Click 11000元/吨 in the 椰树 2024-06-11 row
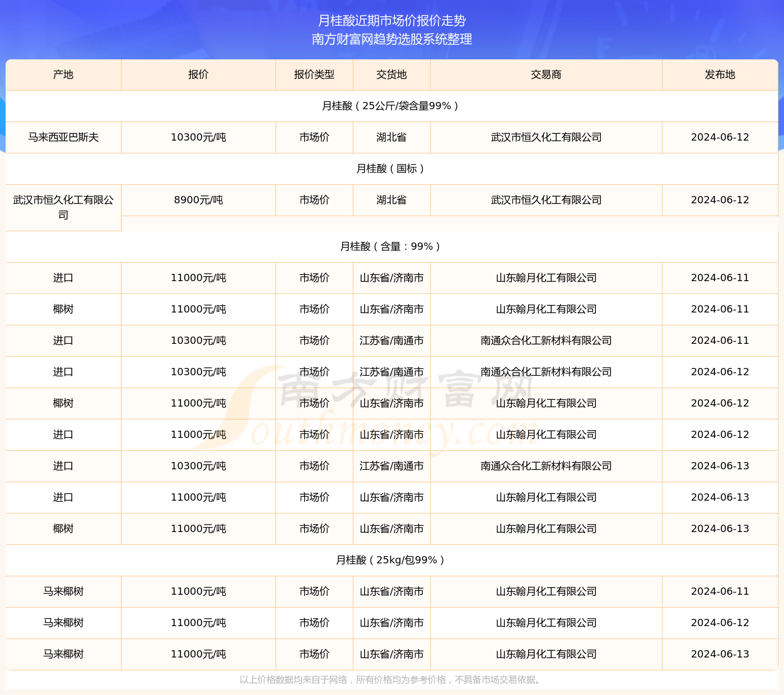Viewport: 784px width, 695px height. coord(198,309)
